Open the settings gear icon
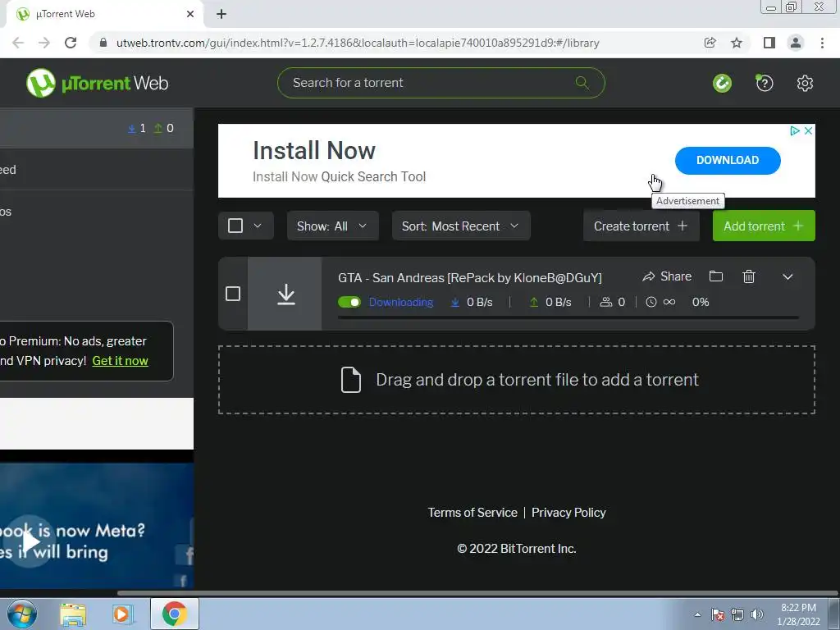Viewport: 840px width, 630px height. coord(805,83)
